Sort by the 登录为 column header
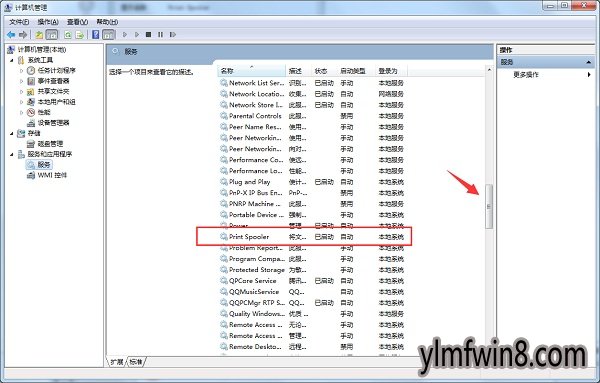Viewport: 600px width, 383px height. (x=391, y=71)
